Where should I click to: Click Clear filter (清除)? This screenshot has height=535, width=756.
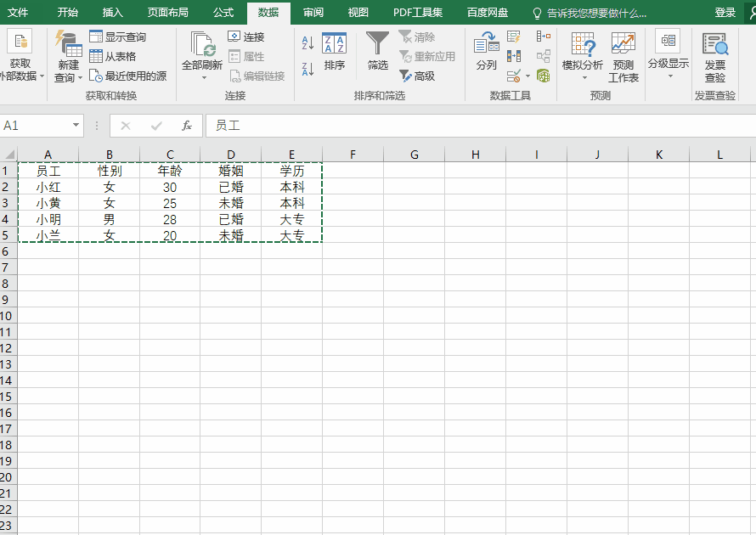click(x=416, y=37)
